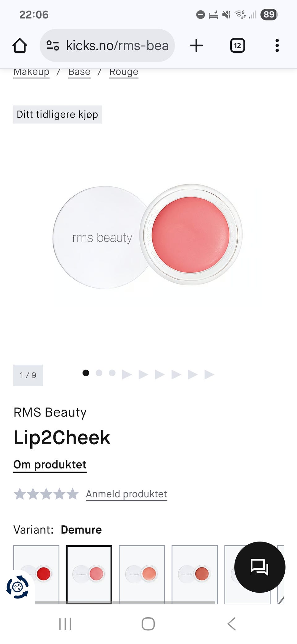Image resolution: width=297 pixels, height=644 pixels.
Task: Go to the Makeup breadcrumb
Action: [31, 72]
